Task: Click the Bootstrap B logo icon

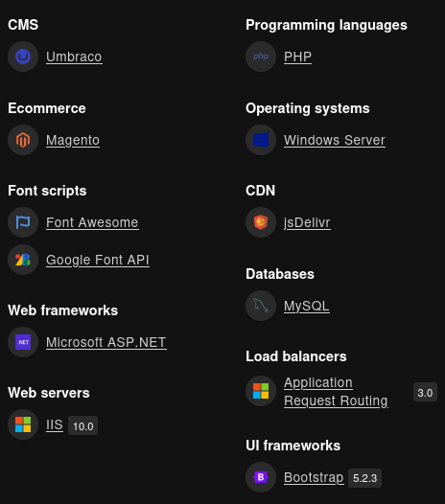Action: (261, 477)
